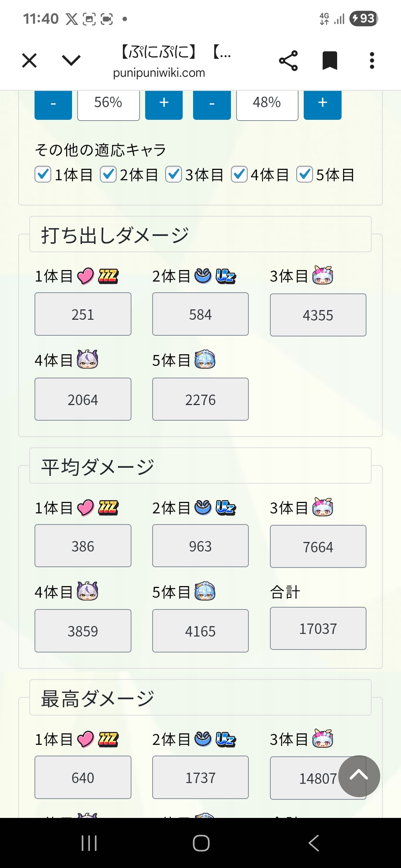Uncheck the 3体目 checkbox
The width and height of the screenshot is (401, 868).
click(173, 174)
